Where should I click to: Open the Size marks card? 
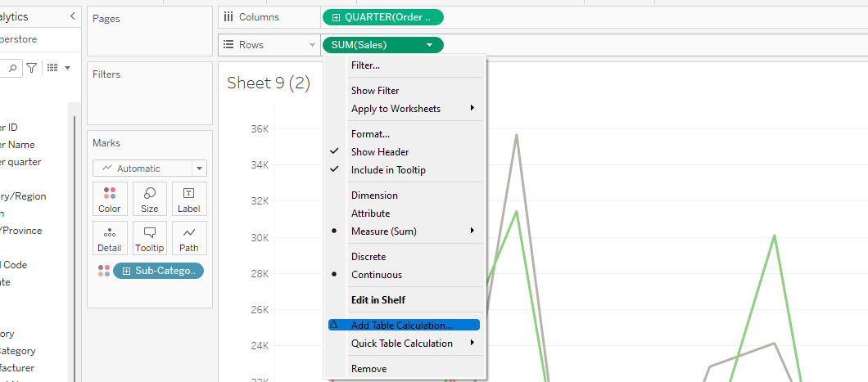coord(150,199)
